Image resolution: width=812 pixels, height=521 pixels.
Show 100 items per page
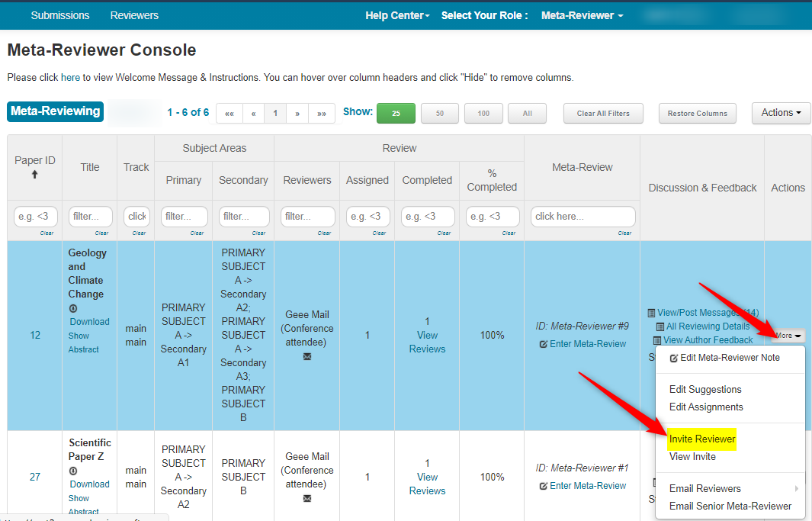(x=483, y=114)
